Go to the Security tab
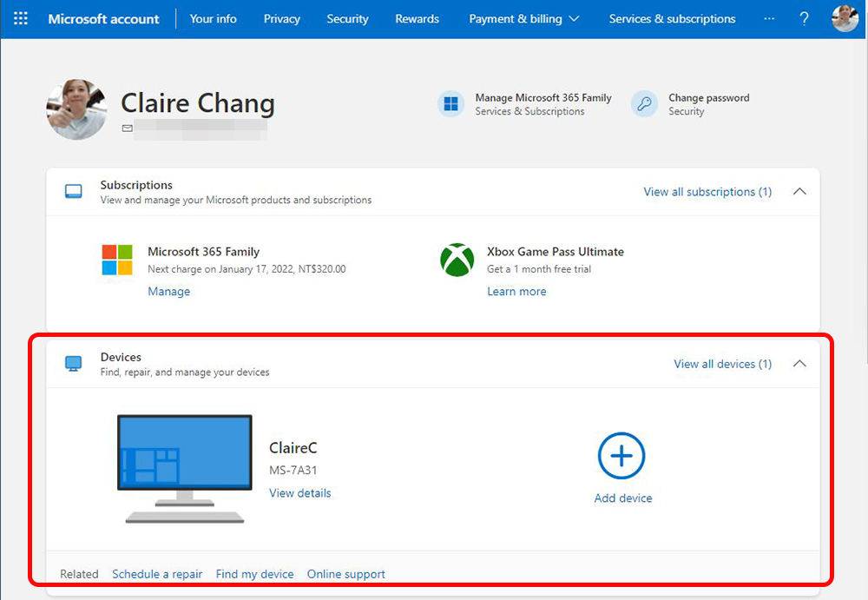The height and width of the screenshot is (600, 868). point(347,19)
